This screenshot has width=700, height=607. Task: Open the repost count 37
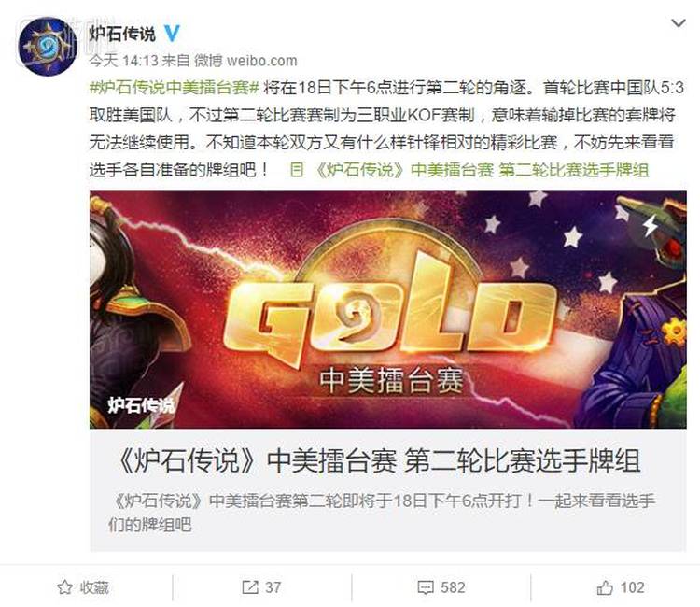tap(273, 586)
